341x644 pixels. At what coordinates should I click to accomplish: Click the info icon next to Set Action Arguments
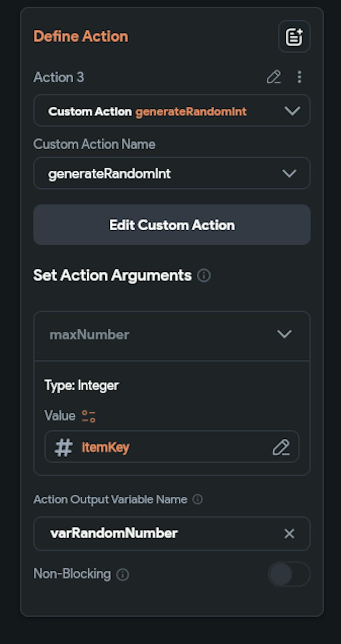point(204,275)
